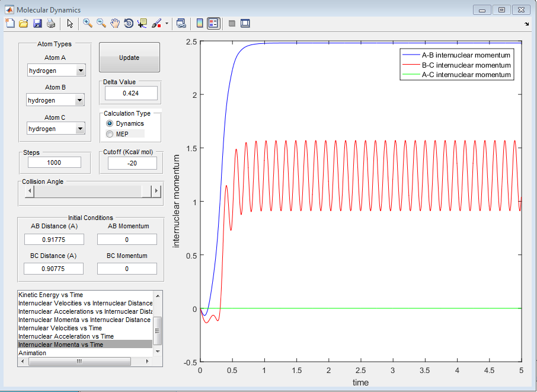537x392 pixels.
Task: Print the figure with the printer icon
Action: [x=51, y=24]
